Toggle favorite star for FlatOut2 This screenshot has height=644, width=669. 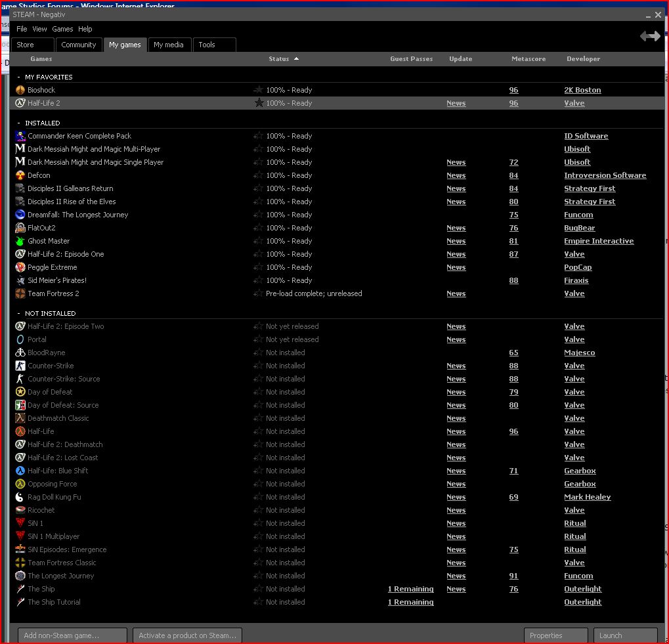pyautogui.click(x=259, y=228)
